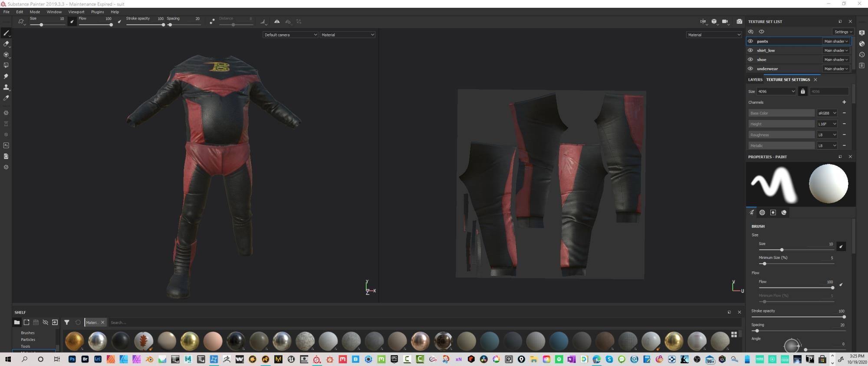This screenshot has width=868, height=366.
Task: Remove the Roughness channel
Action: [844, 134]
